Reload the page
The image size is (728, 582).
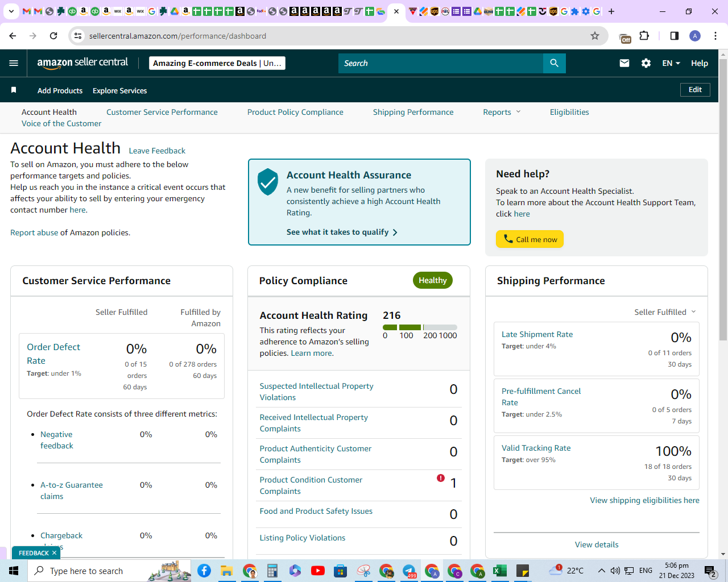[53, 36]
